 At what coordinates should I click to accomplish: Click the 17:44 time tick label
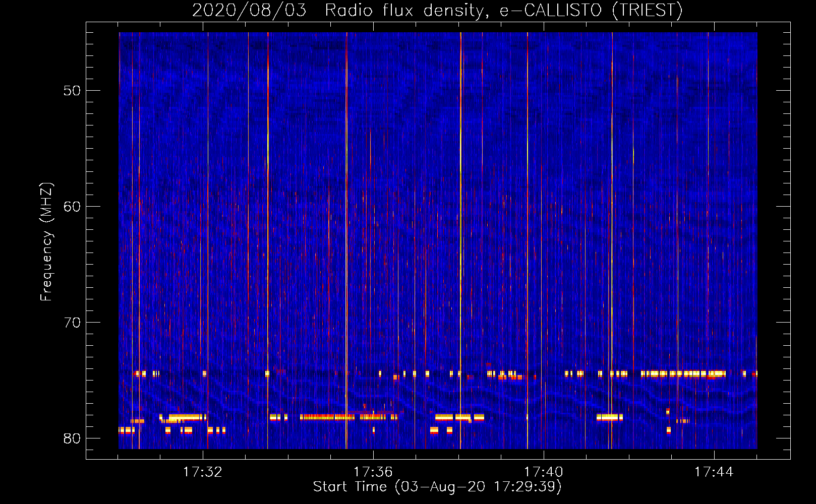click(714, 472)
